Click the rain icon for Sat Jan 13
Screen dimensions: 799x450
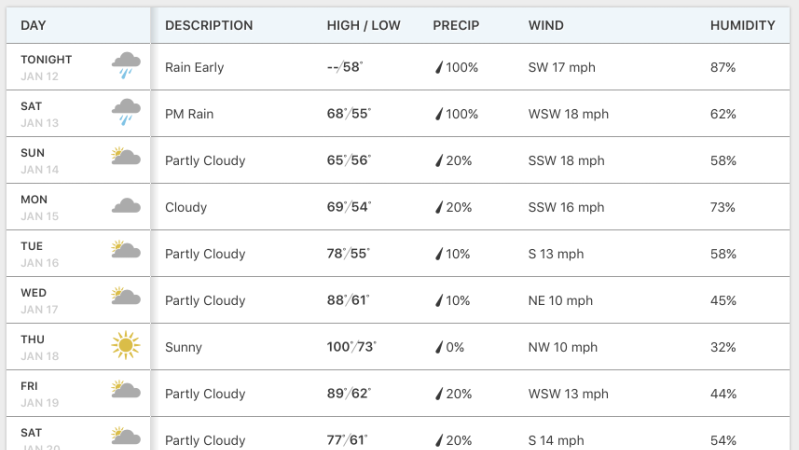coord(126,112)
